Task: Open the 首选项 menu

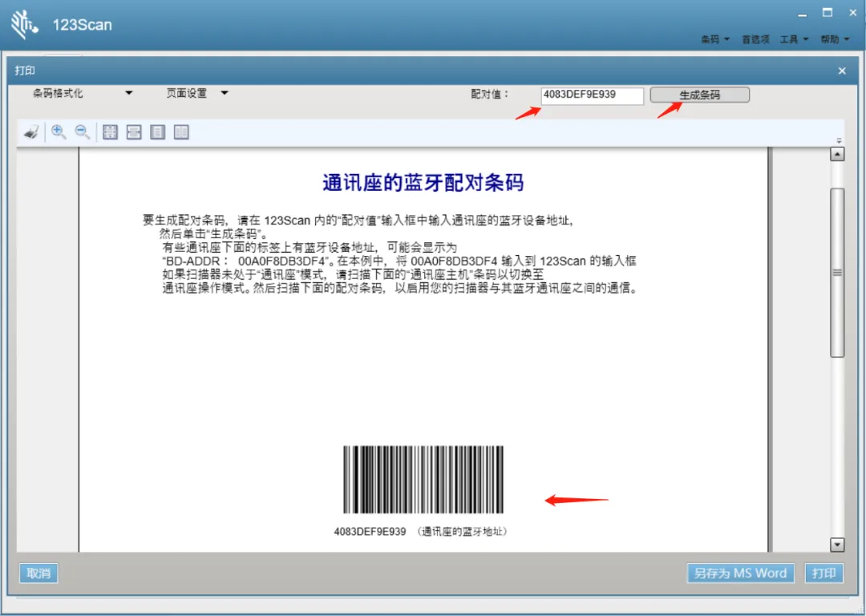Action: tap(755, 39)
